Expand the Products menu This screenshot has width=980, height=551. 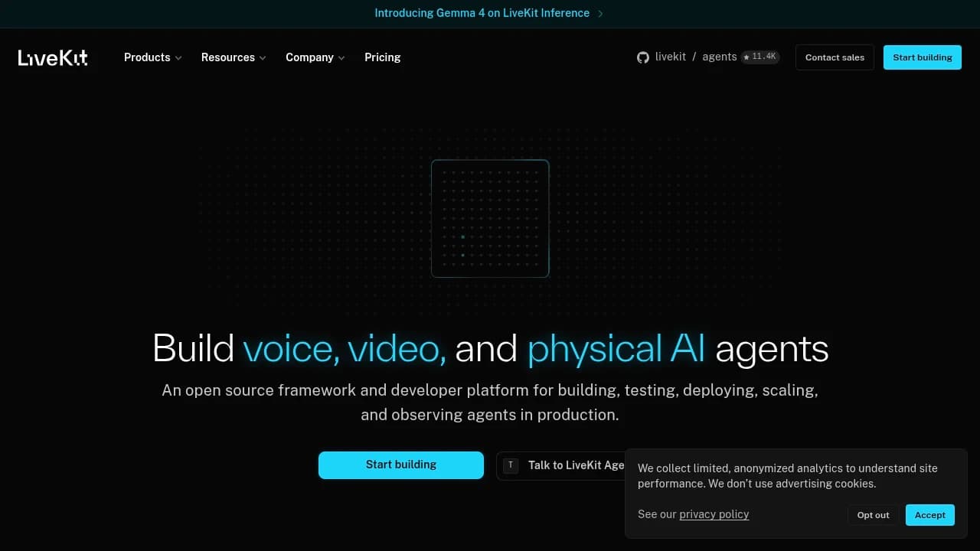coord(152,57)
